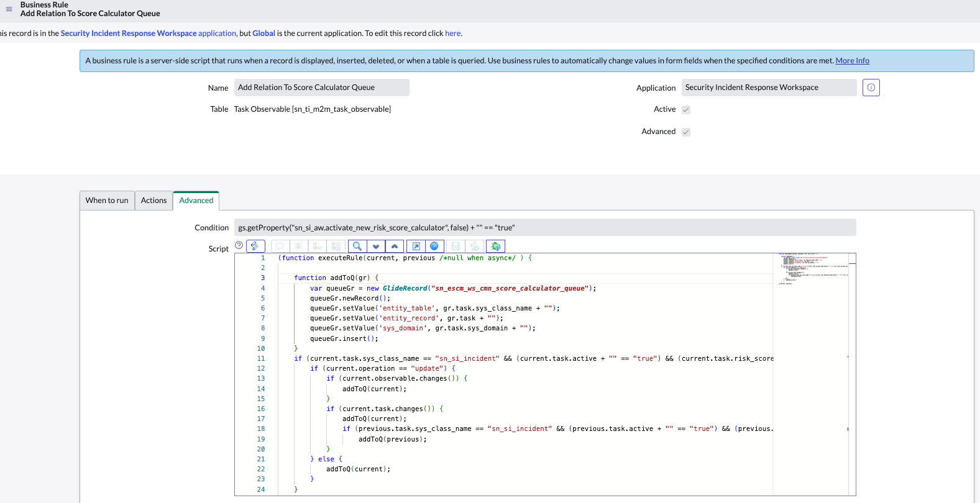Viewport: 980px width, 503px height.
Task: Click the 'var queueGr = new GlideRecord' line
Action: pos(453,289)
